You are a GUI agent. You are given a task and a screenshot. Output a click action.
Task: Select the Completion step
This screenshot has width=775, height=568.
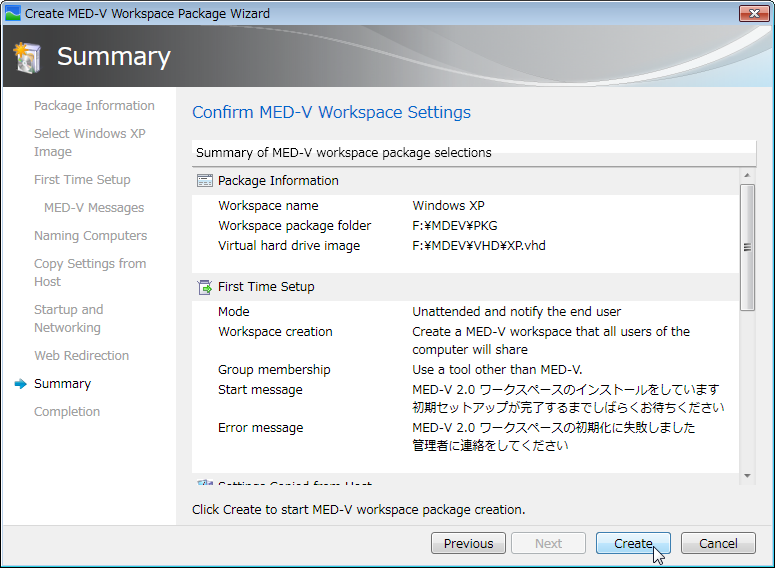pyautogui.click(x=67, y=411)
